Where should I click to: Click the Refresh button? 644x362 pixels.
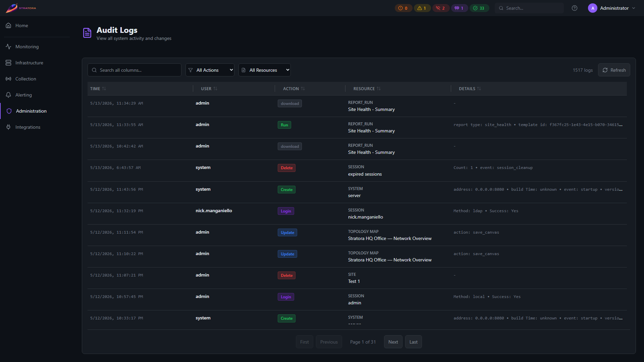(x=614, y=70)
